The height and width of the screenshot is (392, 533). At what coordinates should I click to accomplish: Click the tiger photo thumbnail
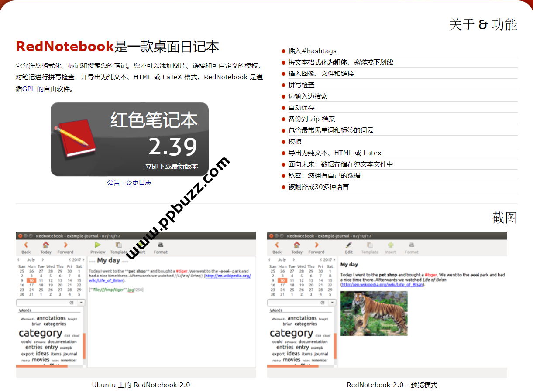tap(374, 314)
